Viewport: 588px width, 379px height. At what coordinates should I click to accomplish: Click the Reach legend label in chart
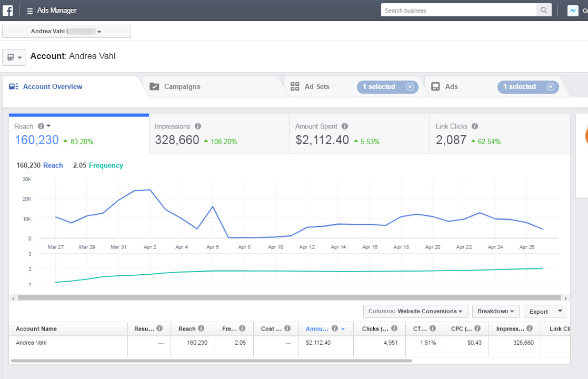53,165
